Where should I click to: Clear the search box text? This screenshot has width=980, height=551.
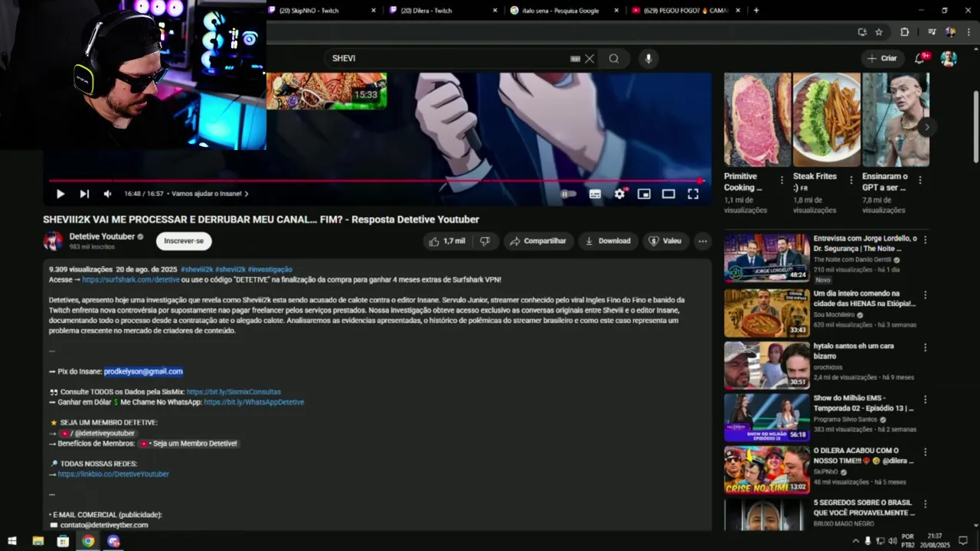click(590, 59)
